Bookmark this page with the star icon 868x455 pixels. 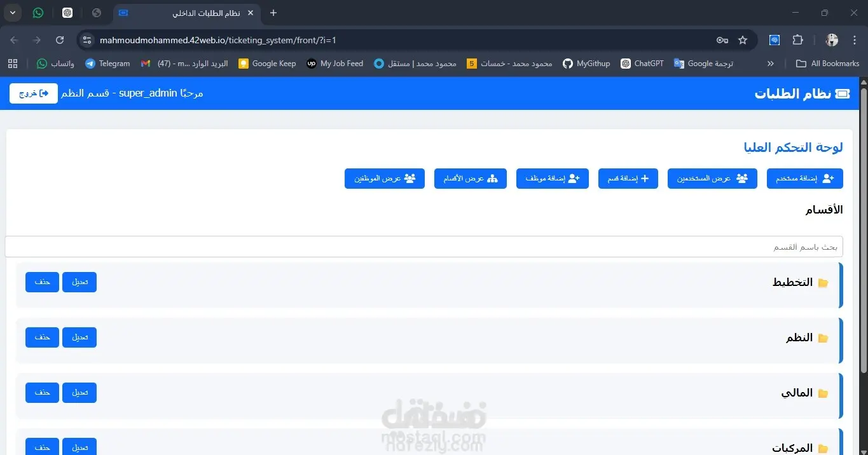pos(743,40)
